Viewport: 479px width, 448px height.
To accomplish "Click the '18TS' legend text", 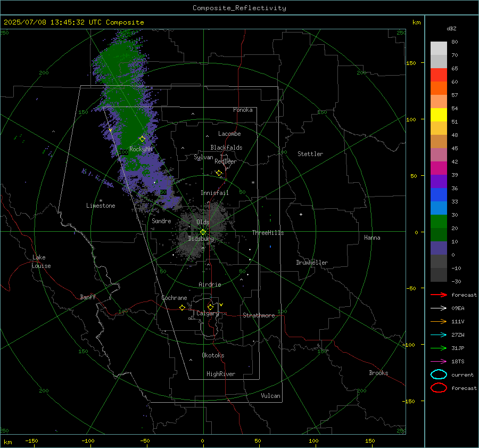I will pyautogui.click(x=458, y=362).
